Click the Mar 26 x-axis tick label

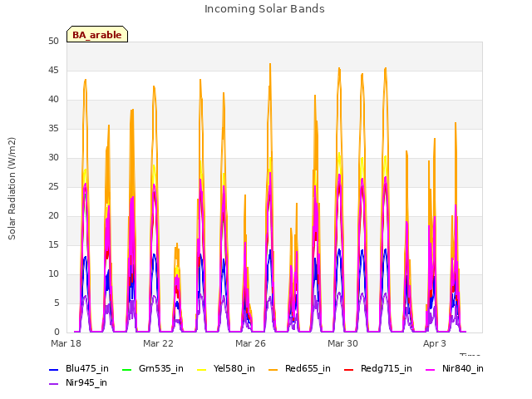point(250,343)
